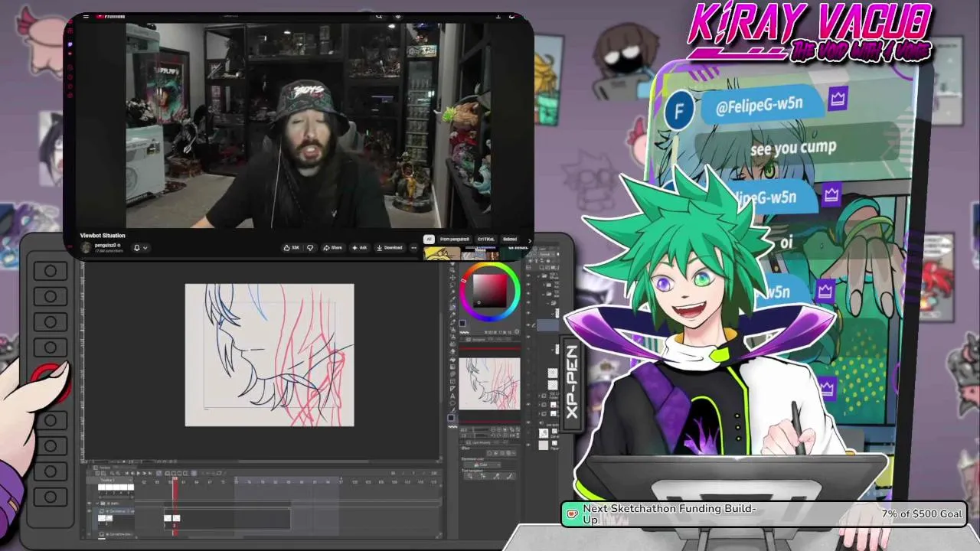
Task: Click the navigator preview thumbnail
Action: (490, 383)
